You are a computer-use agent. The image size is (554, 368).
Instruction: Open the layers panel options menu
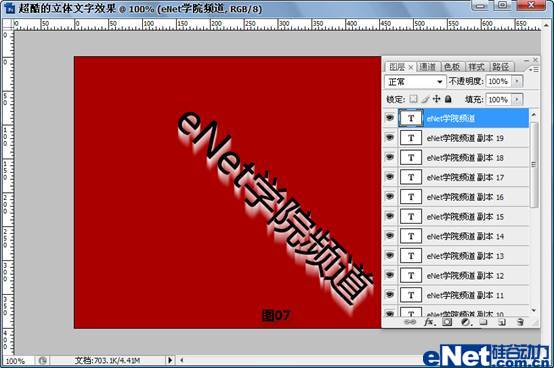coord(535,70)
